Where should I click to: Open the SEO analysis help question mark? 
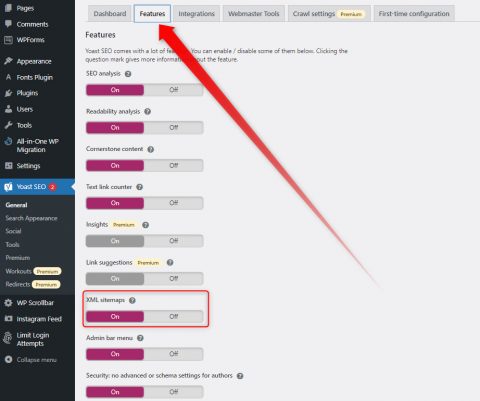128,74
